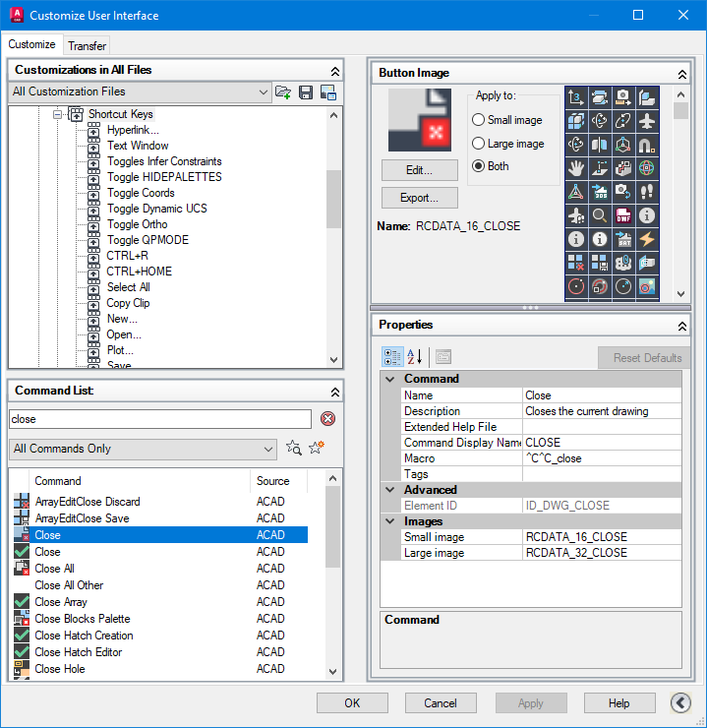Collapse the Images property category

(390, 521)
